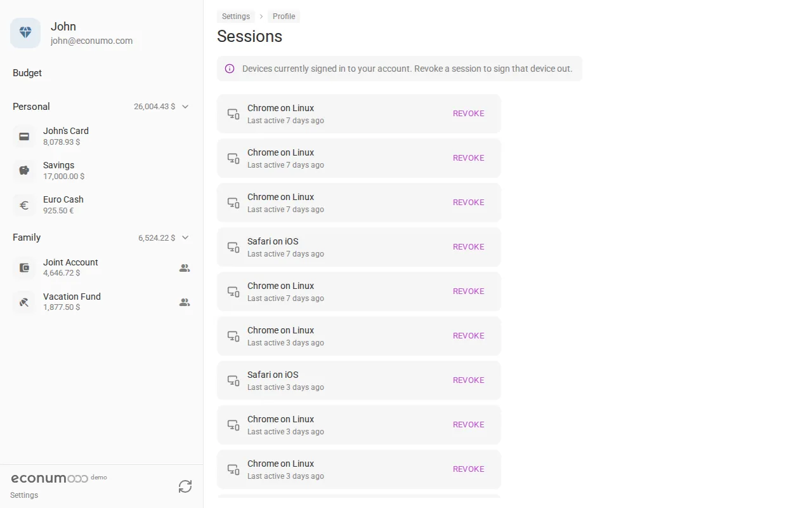
Task: Click shared-users icon on Vacation Fund
Action: pyautogui.click(x=185, y=302)
